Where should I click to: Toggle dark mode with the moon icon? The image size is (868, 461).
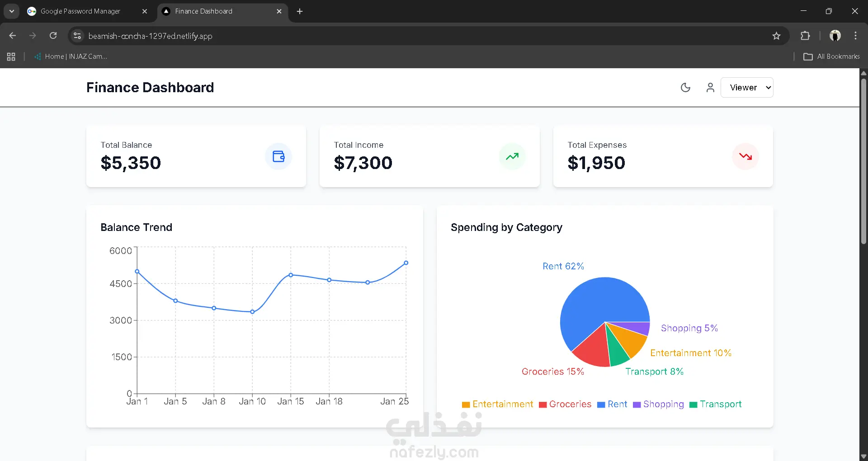pos(685,88)
